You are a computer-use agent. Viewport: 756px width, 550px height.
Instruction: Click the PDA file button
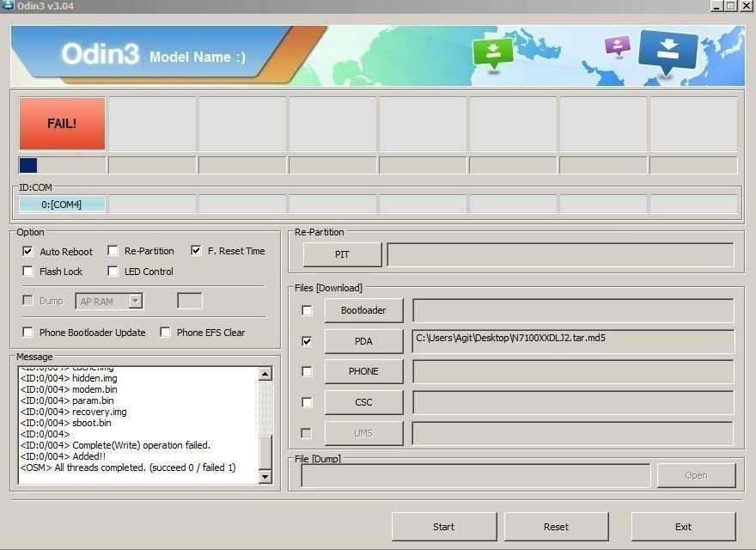pyautogui.click(x=363, y=341)
